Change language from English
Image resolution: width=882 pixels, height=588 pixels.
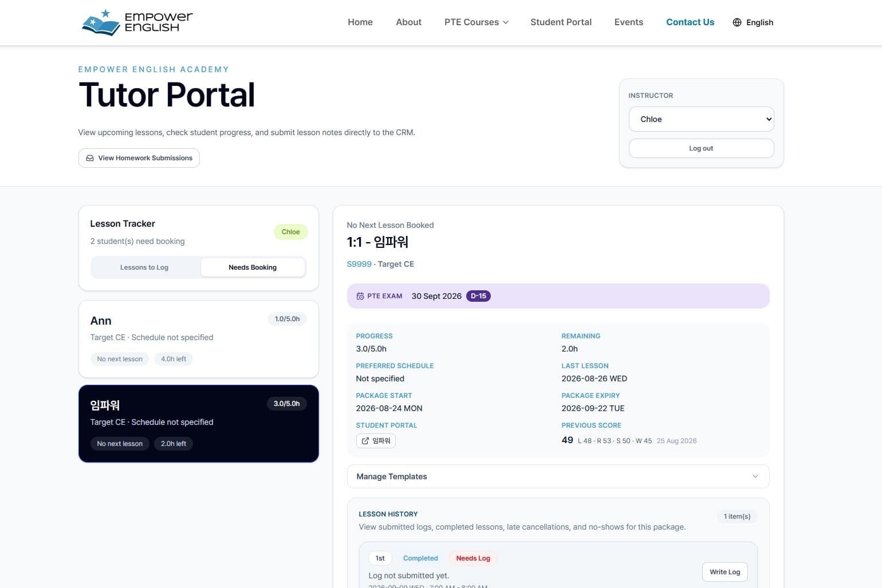tap(753, 22)
